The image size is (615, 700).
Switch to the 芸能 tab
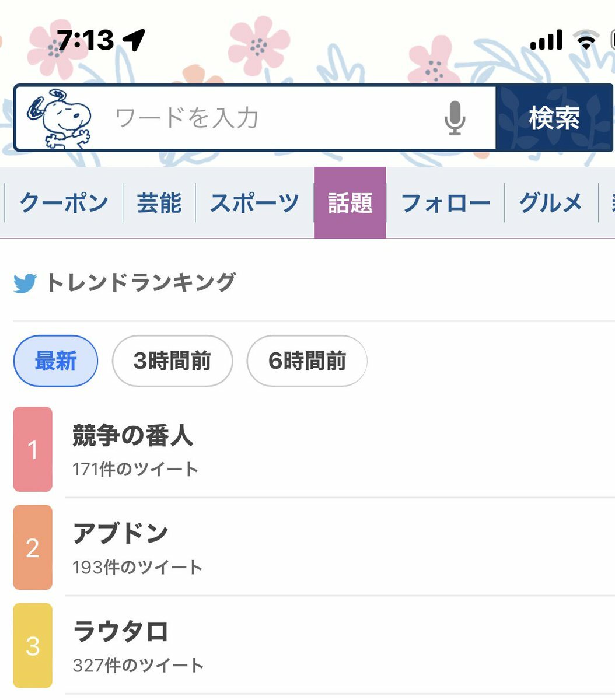[x=159, y=203]
